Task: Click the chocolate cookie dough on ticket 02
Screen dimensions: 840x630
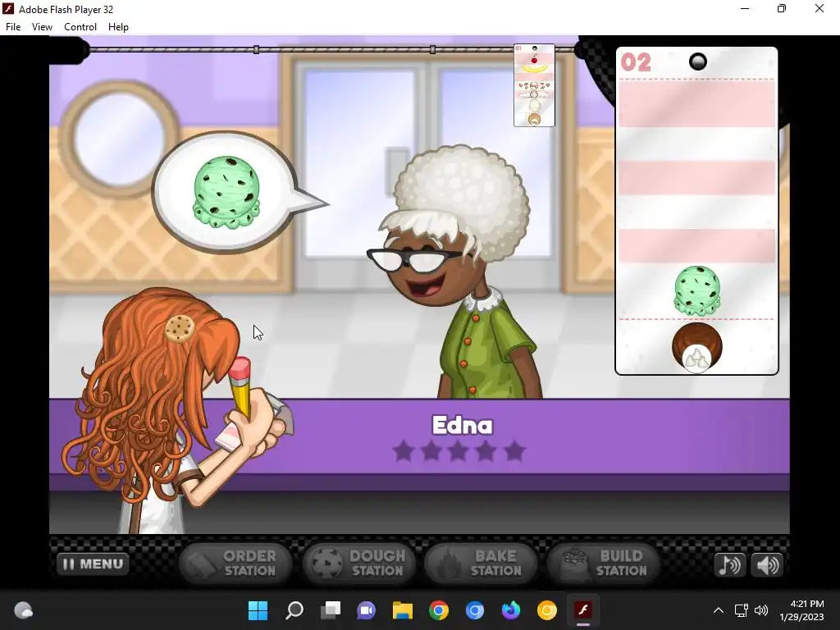Action: [697, 347]
